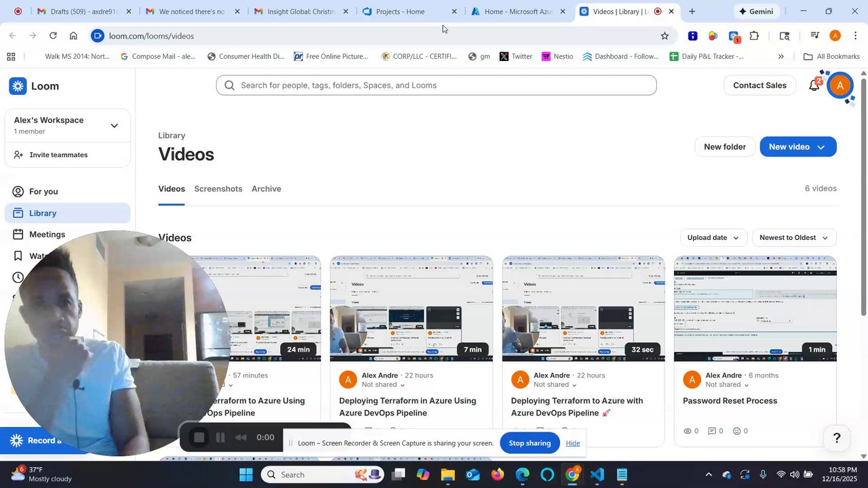Open the Chrome Extensions puzzle icon

(754, 36)
